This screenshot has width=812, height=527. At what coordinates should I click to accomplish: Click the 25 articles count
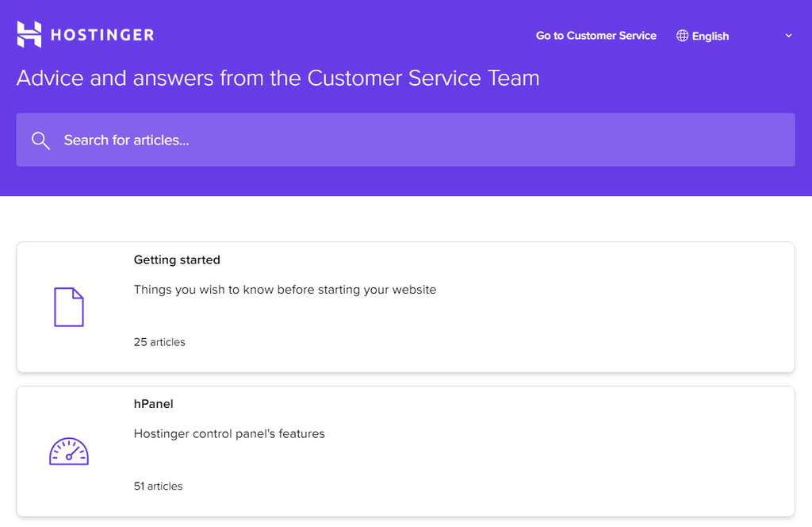pos(159,342)
